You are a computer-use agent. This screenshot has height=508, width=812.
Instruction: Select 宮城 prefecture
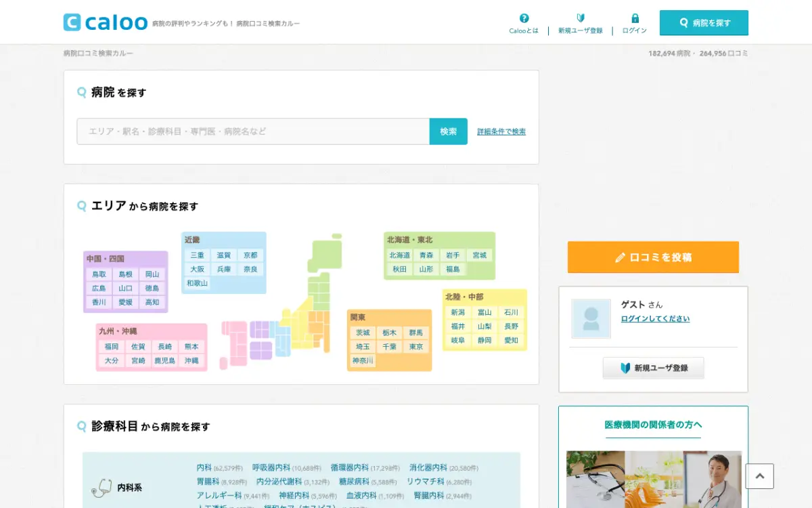479,255
